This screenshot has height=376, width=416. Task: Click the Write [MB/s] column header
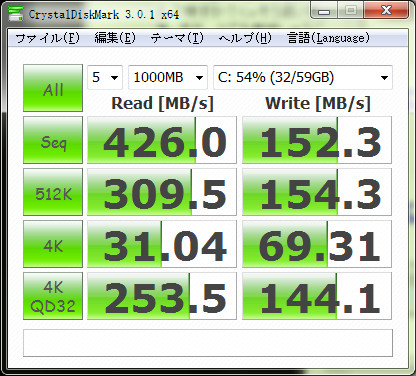(x=318, y=103)
